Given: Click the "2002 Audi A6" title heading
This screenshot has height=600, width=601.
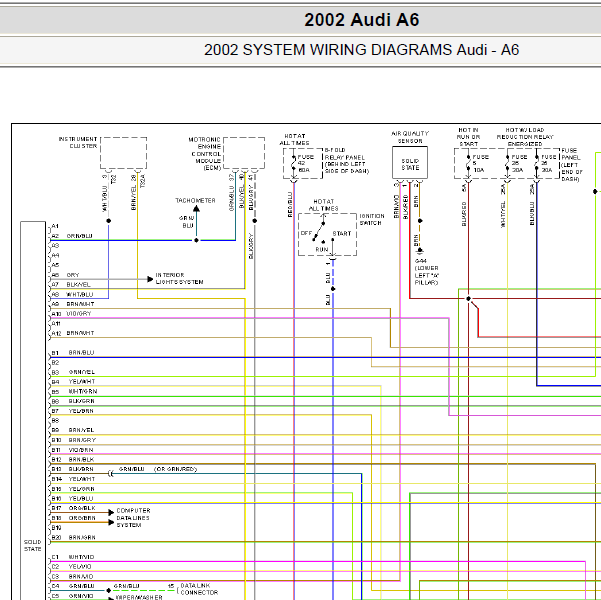Looking at the screenshot, I should (x=361, y=20).
